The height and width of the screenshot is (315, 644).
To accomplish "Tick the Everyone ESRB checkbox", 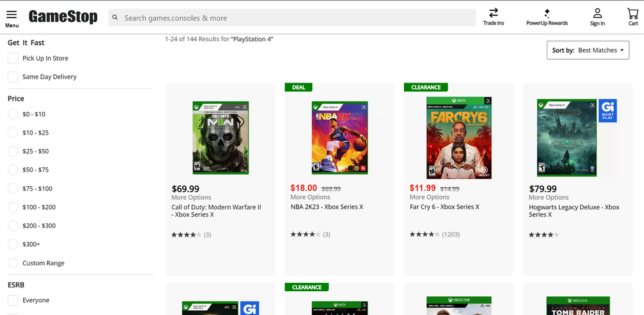I will tap(13, 300).
